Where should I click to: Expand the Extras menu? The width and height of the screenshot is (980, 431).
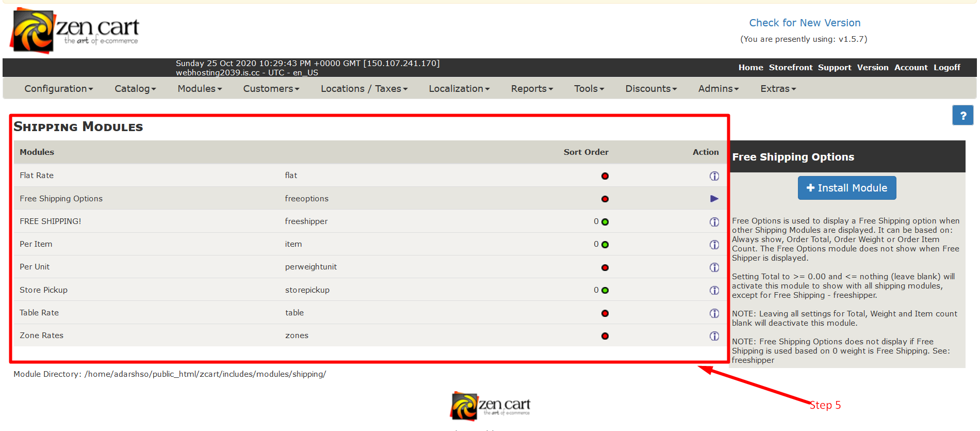click(778, 89)
